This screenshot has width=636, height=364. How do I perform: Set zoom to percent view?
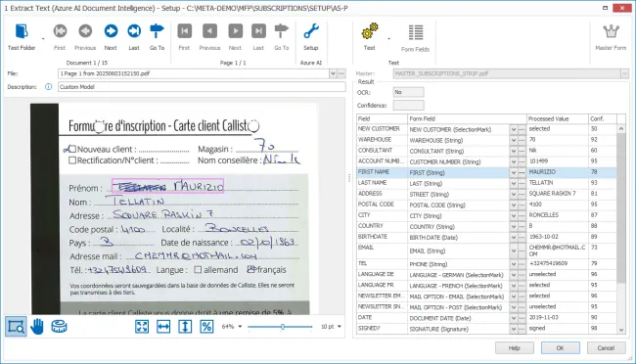coord(206,326)
